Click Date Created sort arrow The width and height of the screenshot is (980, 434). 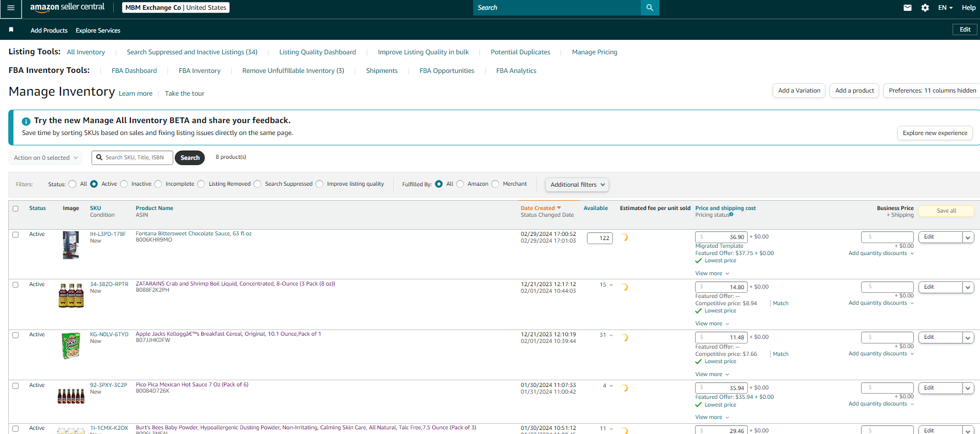click(559, 208)
